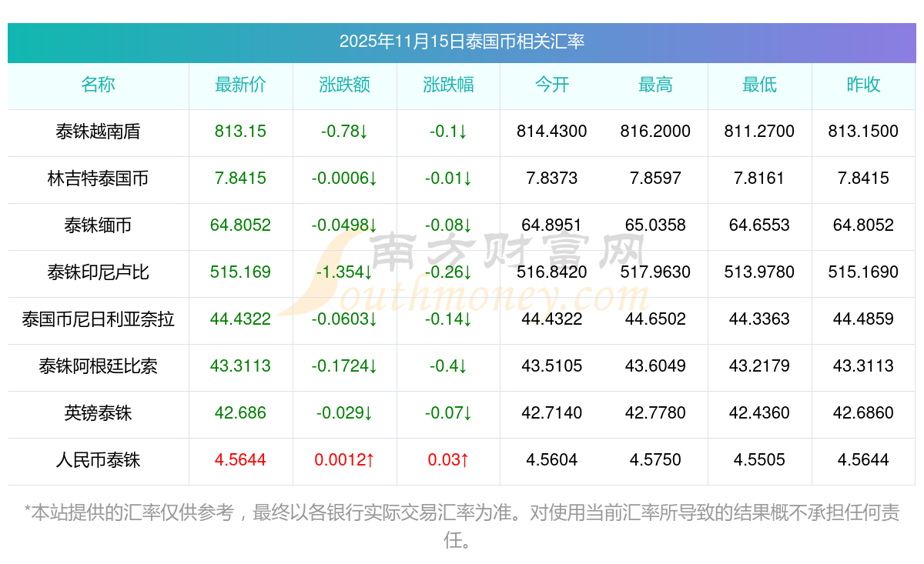Select latest price 64.8052 in green
Viewport: 924px width, 564px height.
[x=240, y=225]
